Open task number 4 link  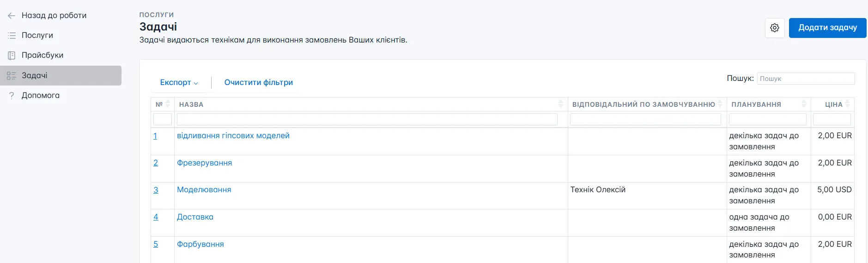pos(156,217)
